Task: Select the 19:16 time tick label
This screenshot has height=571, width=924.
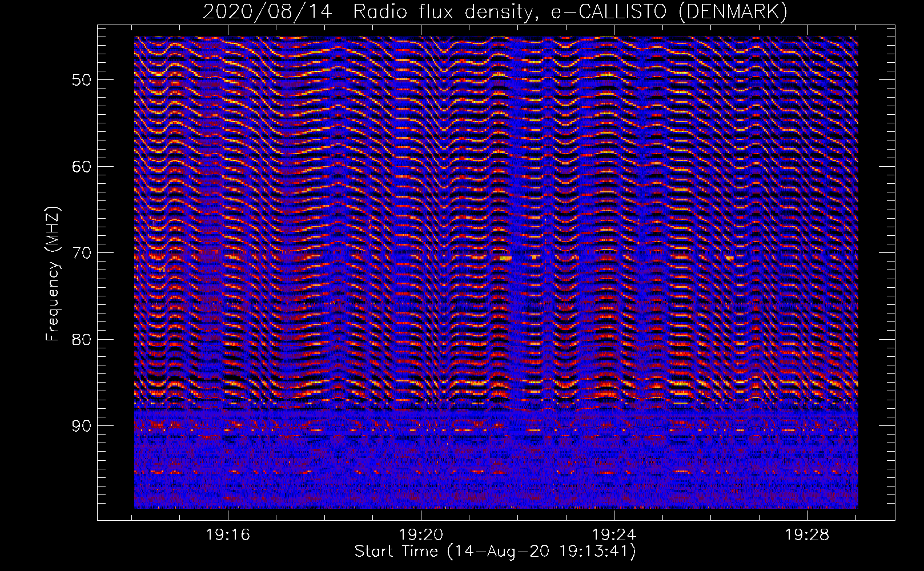Action: [228, 535]
